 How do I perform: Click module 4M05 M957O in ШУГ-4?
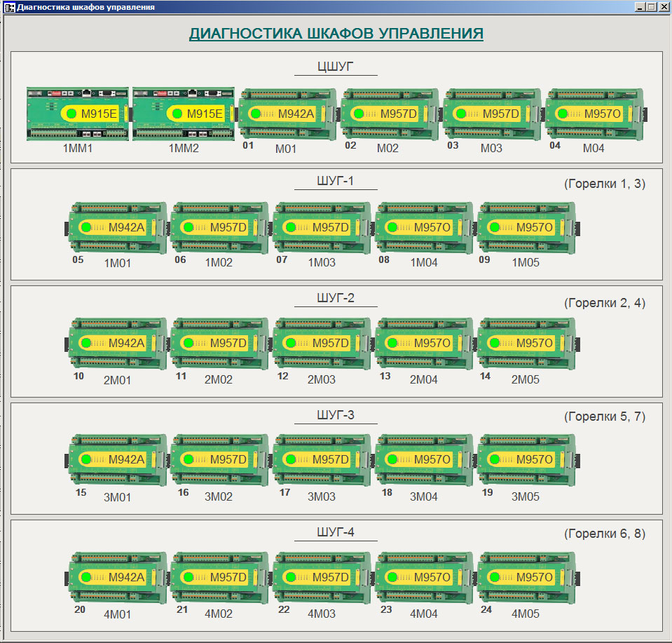pos(526,576)
